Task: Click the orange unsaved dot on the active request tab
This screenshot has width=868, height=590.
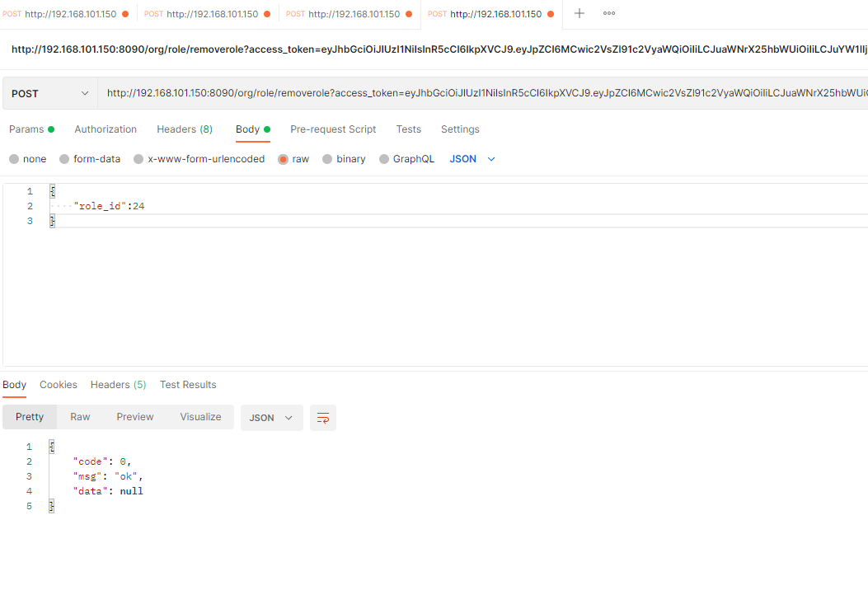Action: [551, 14]
